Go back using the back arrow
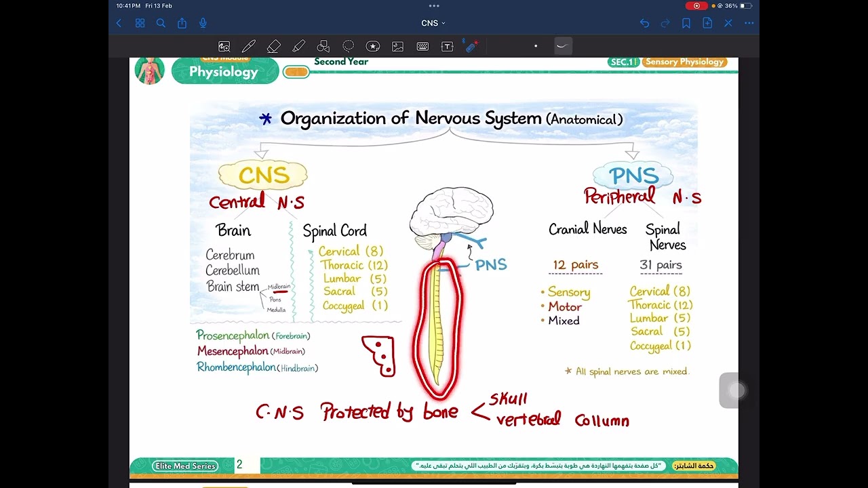The image size is (868, 488). 119,23
